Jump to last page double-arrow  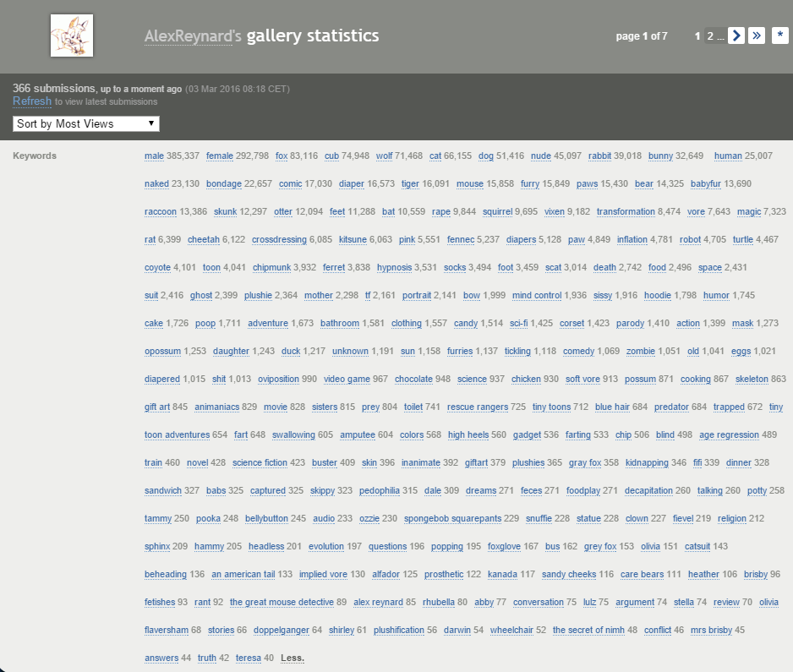click(x=756, y=36)
